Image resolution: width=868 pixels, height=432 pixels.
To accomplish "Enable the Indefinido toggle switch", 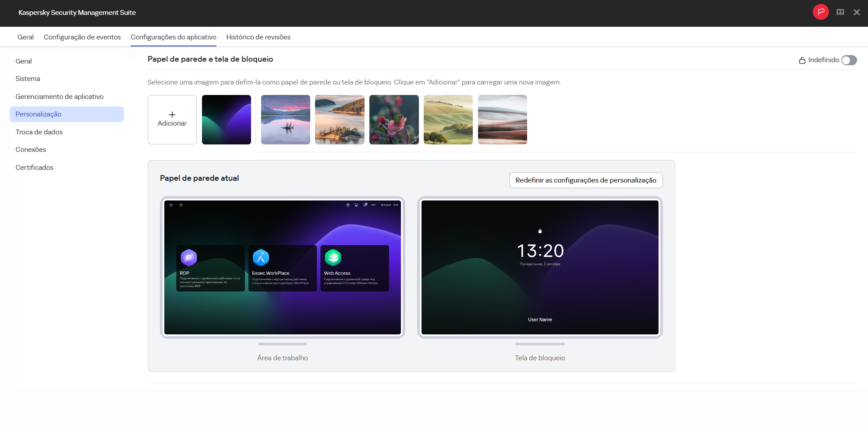I will coord(849,60).
